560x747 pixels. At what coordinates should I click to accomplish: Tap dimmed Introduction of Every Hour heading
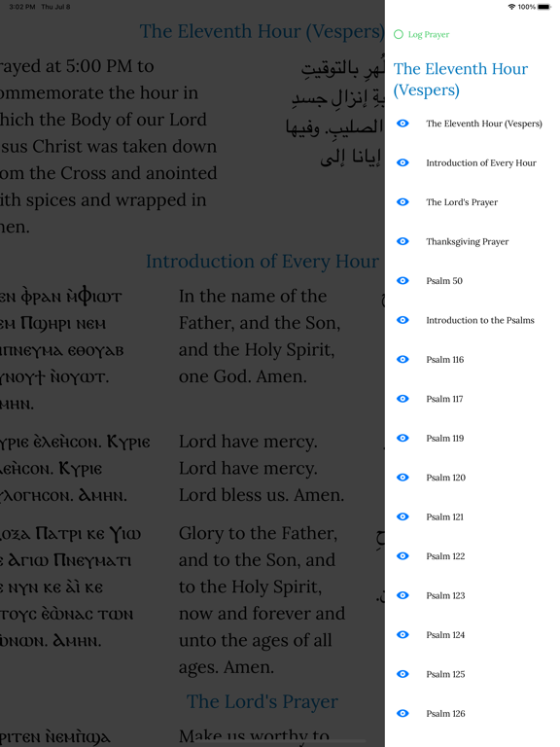(262, 261)
